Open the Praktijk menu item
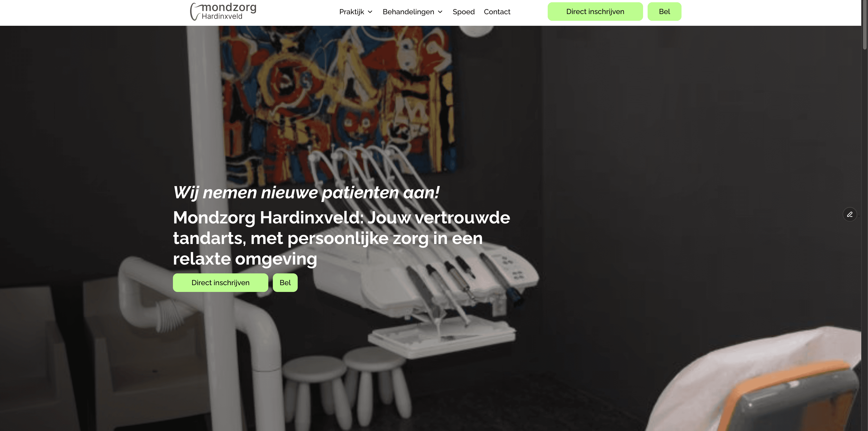The image size is (868, 431). tap(351, 12)
